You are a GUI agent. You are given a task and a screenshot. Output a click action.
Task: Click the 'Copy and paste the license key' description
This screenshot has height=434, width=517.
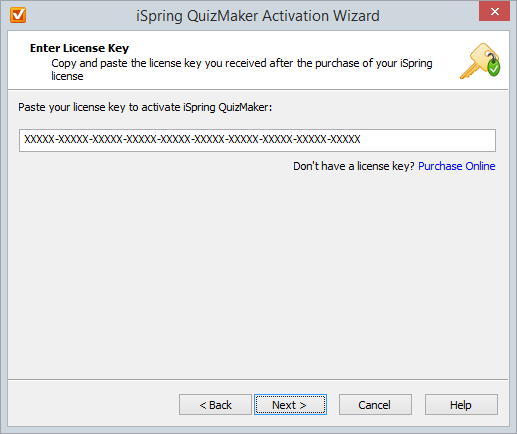coord(242,69)
